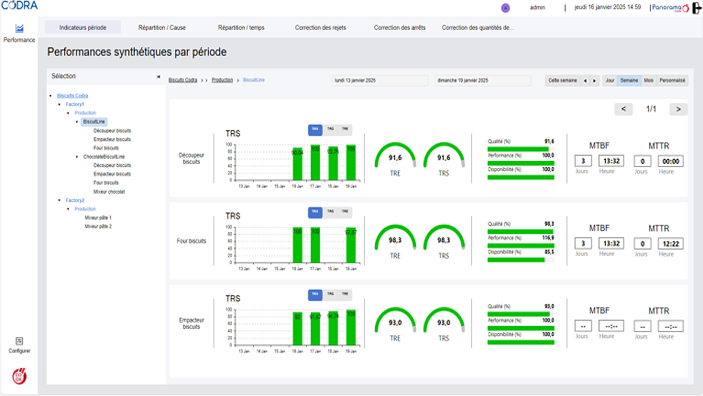Collapse the Factory1 tree node bullet
This screenshot has height=396, width=703.
pyautogui.click(x=59, y=104)
